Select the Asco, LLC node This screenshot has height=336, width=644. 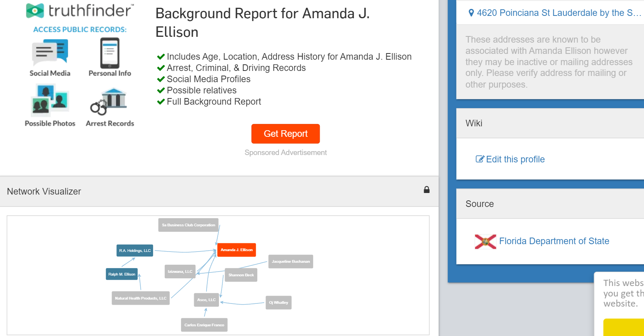[x=207, y=300]
